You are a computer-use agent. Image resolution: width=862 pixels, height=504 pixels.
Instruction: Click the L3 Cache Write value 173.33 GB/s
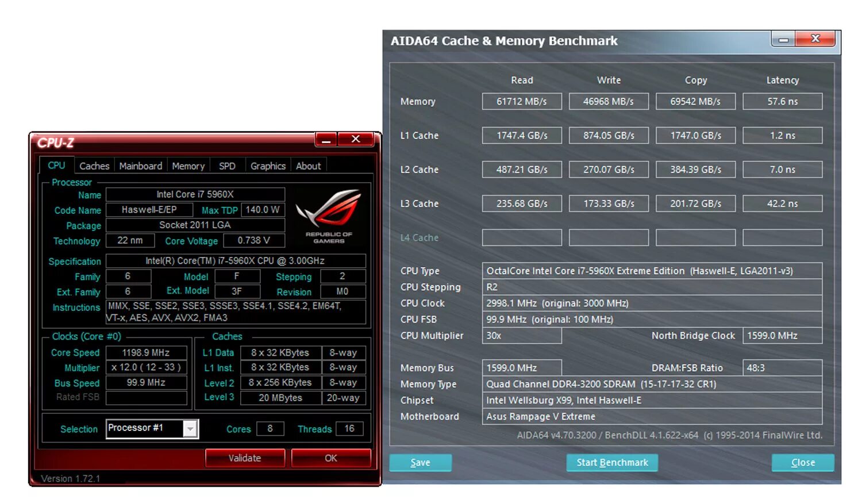609,203
